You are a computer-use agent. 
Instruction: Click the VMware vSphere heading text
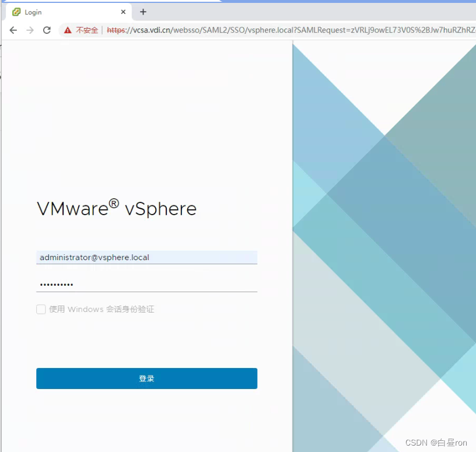point(117,209)
